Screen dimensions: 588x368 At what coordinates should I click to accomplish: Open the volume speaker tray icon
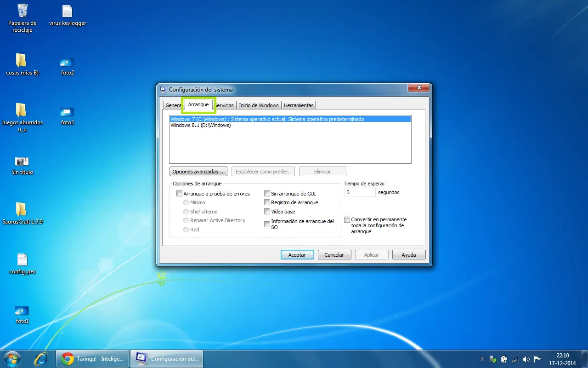(x=526, y=359)
